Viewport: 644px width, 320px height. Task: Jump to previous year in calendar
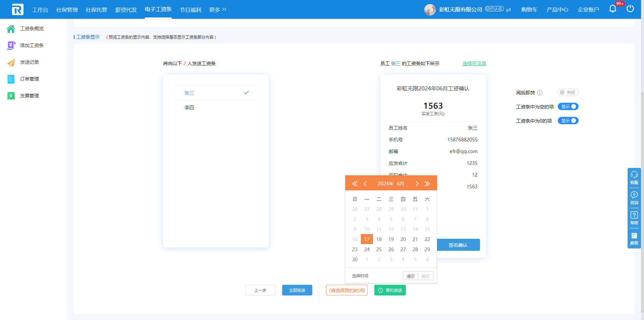(355, 184)
